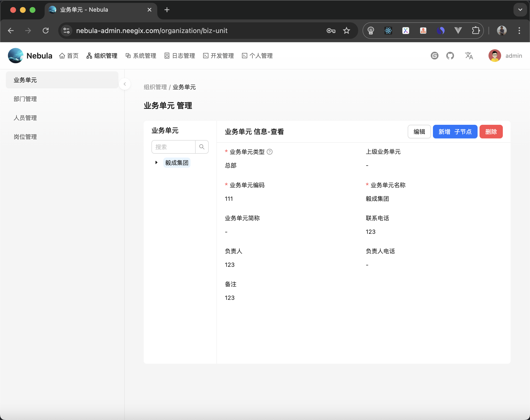Switch interface language using the translate icon

(469, 56)
